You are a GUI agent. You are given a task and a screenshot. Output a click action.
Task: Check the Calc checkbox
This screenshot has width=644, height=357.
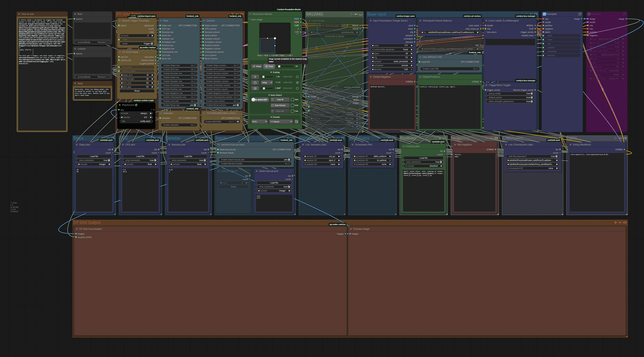pyautogui.click(x=292, y=111)
